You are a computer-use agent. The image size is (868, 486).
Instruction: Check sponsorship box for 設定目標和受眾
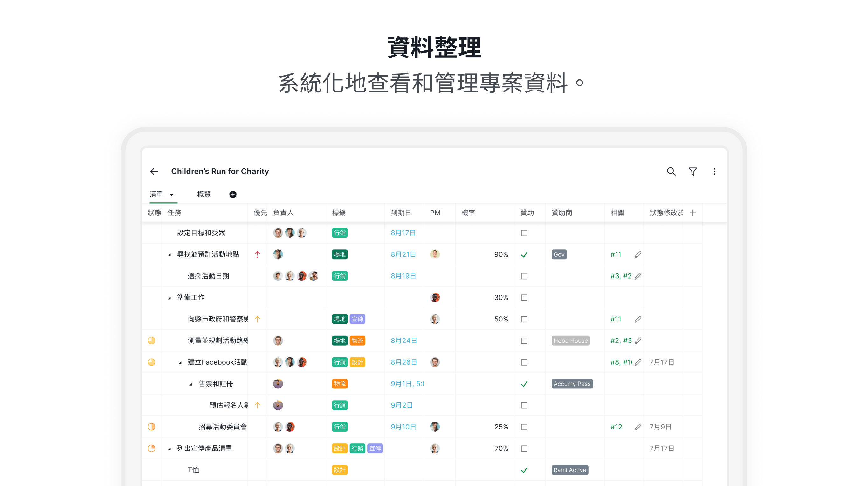[x=524, y=233]
